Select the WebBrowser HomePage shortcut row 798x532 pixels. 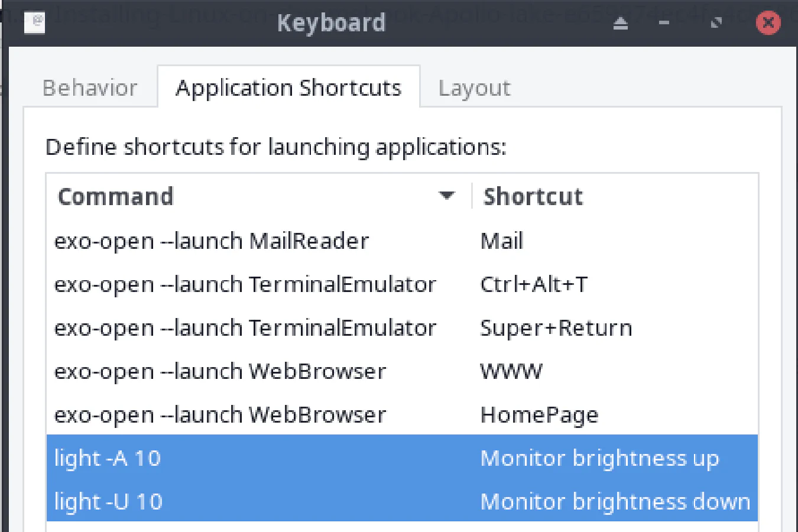[236, 414]
